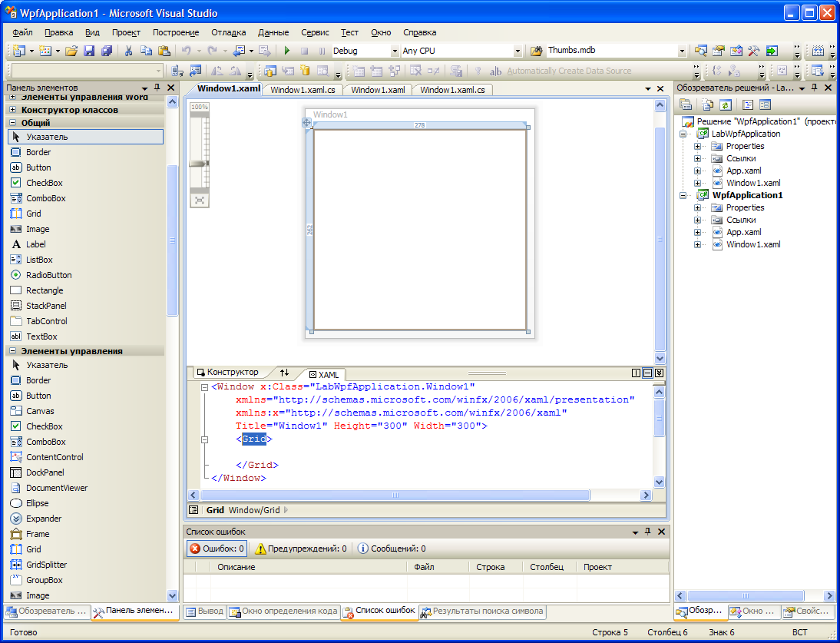Select bold WpfApplication1 project in solution tree
840x643 pixels.
[747, 195]
